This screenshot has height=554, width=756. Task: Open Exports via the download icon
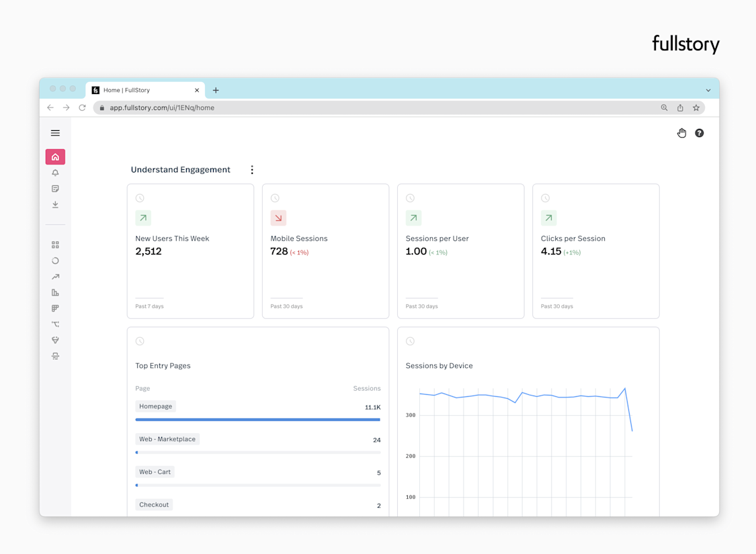click(55, 205)
